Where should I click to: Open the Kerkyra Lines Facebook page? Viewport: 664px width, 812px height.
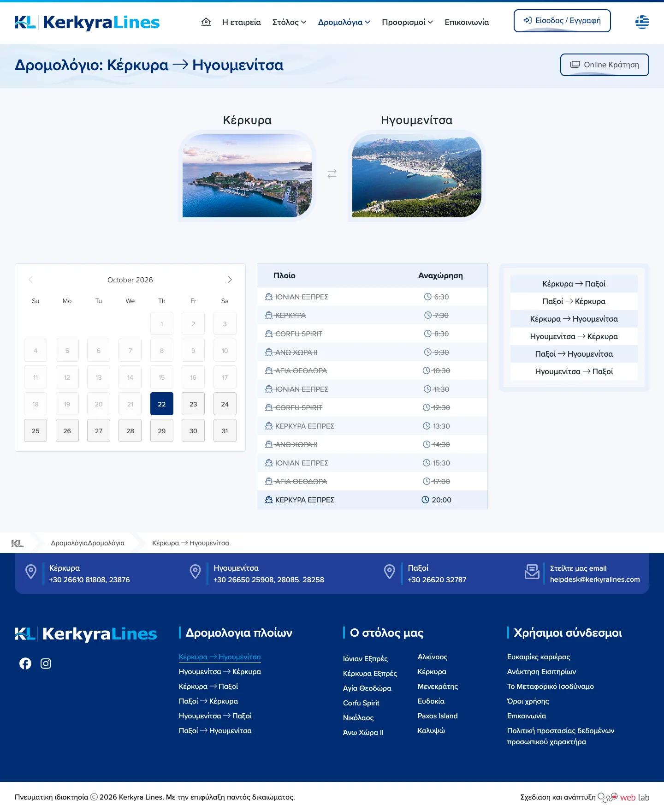(25, 663)
